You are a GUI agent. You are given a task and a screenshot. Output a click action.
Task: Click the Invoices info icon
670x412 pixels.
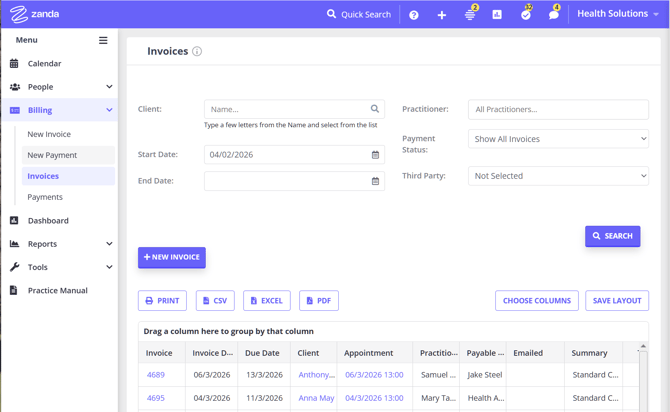(x=197, y=51)
